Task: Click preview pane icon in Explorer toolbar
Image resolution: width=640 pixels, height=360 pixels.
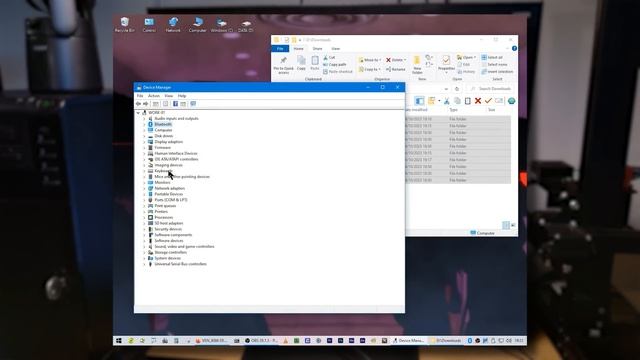Action: pos(419,101)
